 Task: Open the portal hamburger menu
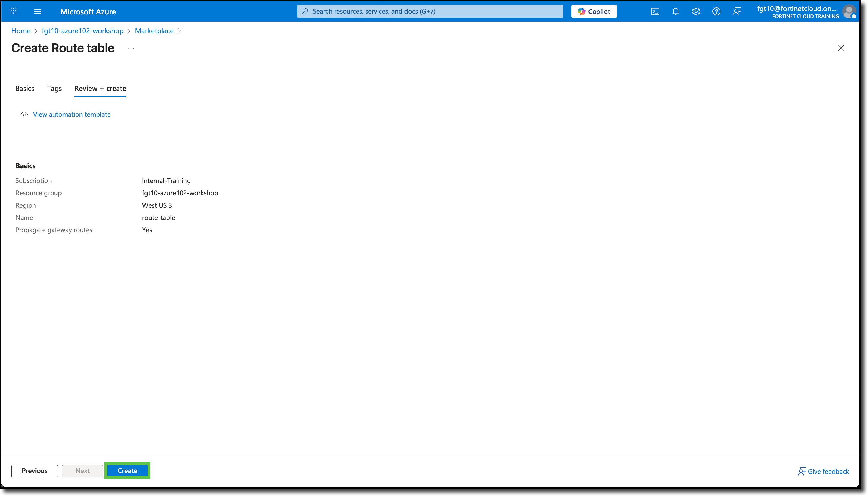tap(38, 11)
